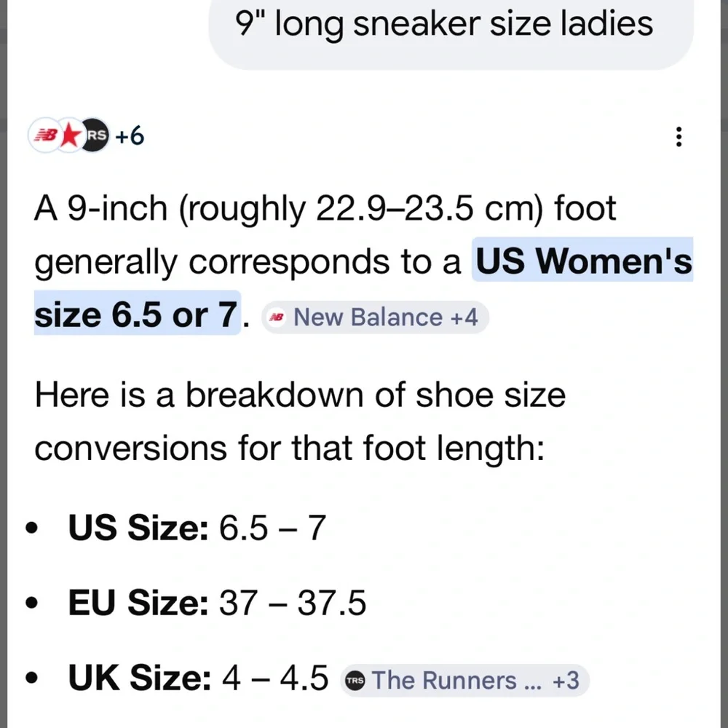
Task: Open The Runners citation link
Action: (444, 680)
